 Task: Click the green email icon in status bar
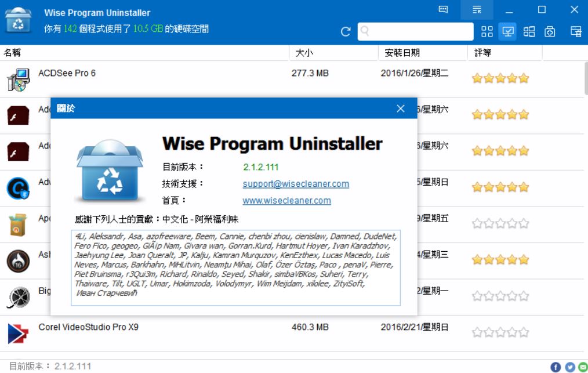pyautogui.click(x=583, y=367)
